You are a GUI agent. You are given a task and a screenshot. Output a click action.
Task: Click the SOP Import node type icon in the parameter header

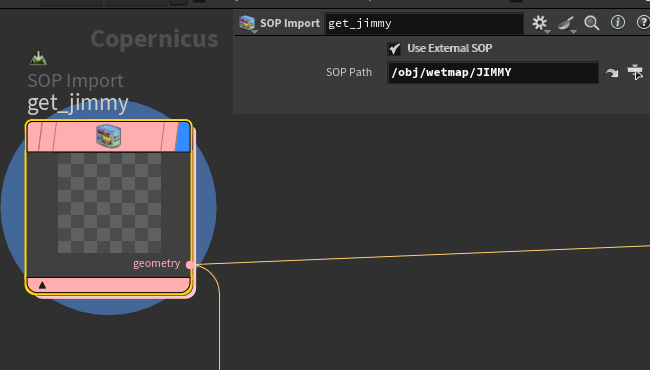247,23
